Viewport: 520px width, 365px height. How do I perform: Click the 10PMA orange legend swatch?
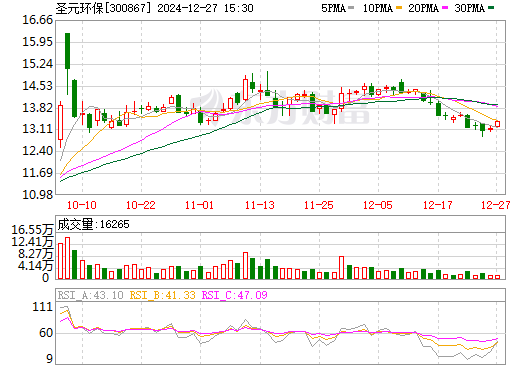pos(399,8)
